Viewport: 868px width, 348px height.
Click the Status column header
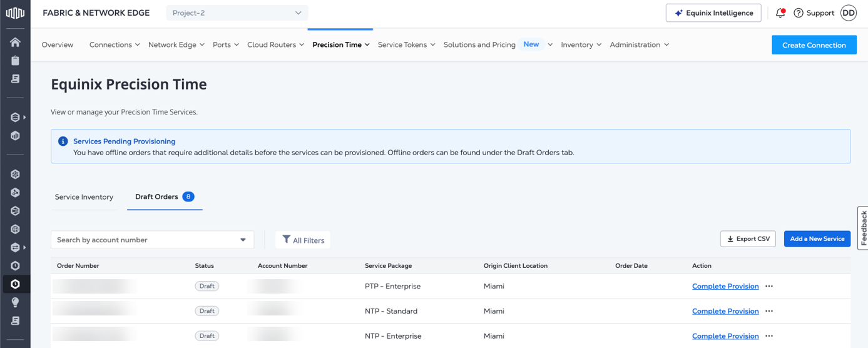[205, 265]
